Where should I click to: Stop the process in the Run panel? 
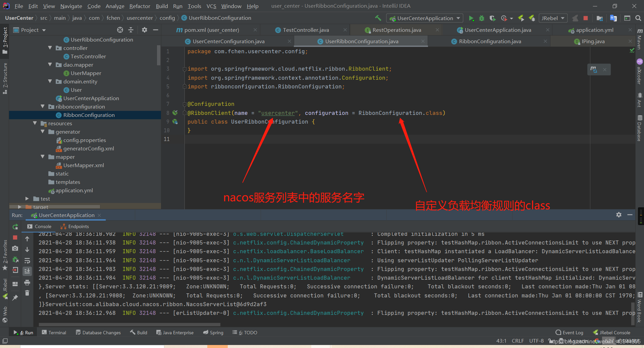click(15, 237)
